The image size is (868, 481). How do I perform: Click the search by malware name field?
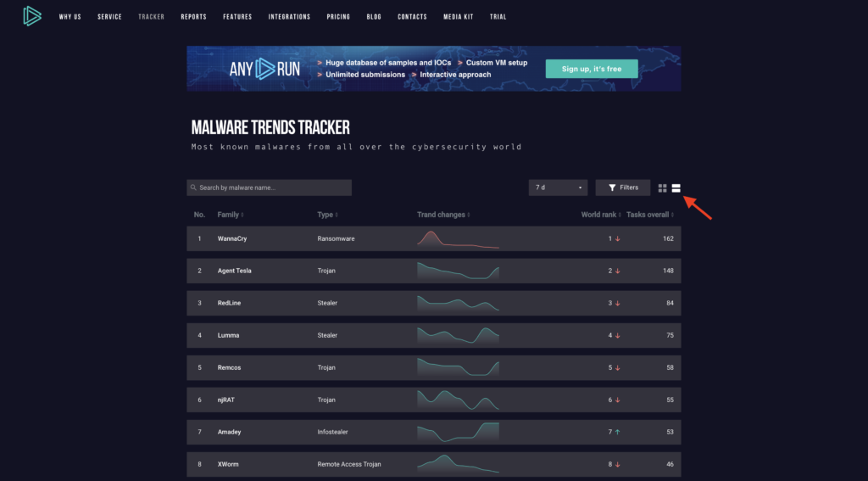pos(271,187)
